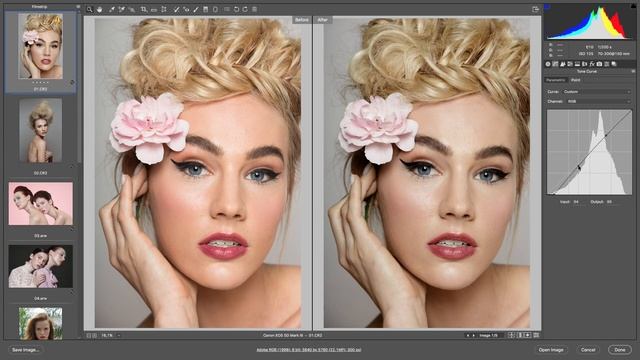The height and width of the screenshot is (360, 640).
Task: Select the Targeted Adjustment tool
Action: tap(131, 9)
